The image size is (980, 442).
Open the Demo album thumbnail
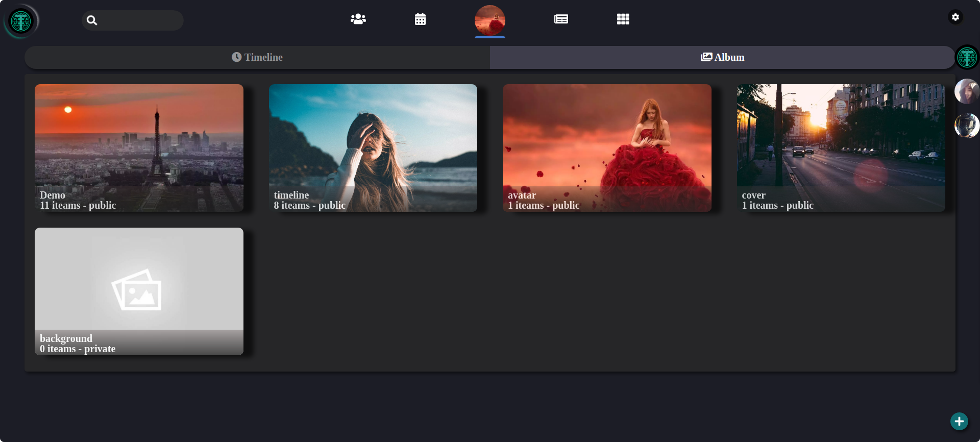[139, 148]
